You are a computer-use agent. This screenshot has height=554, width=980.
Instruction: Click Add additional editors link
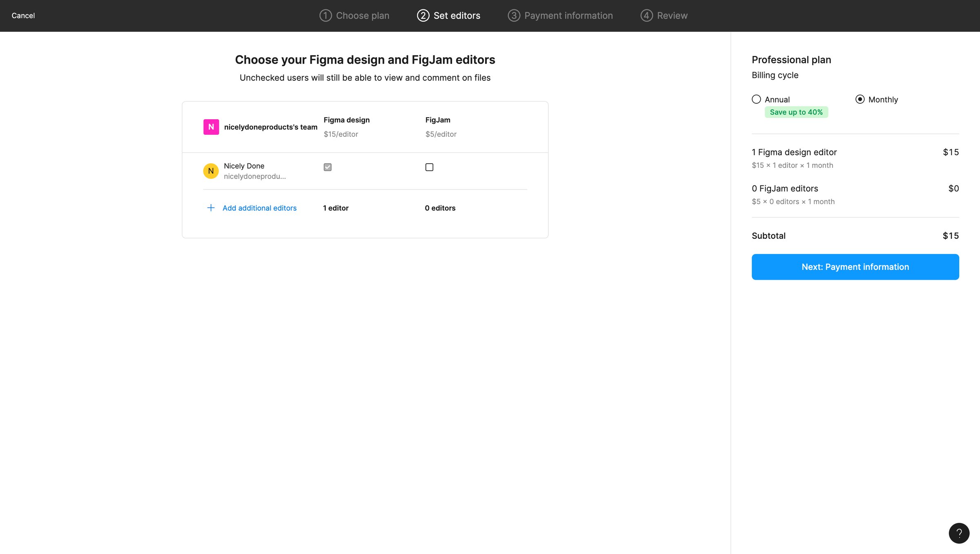point(259,208)
